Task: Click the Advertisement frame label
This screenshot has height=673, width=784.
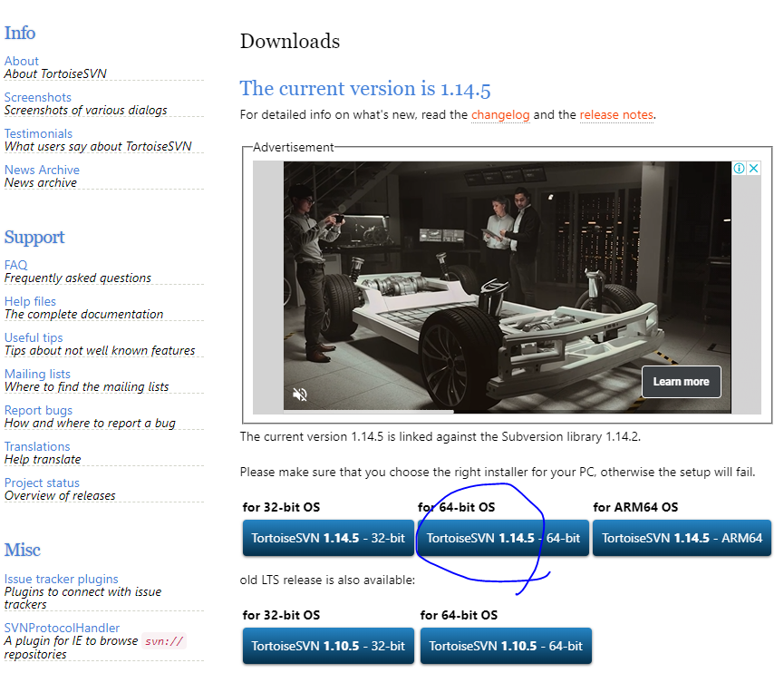Action: (x=294, y=147)
